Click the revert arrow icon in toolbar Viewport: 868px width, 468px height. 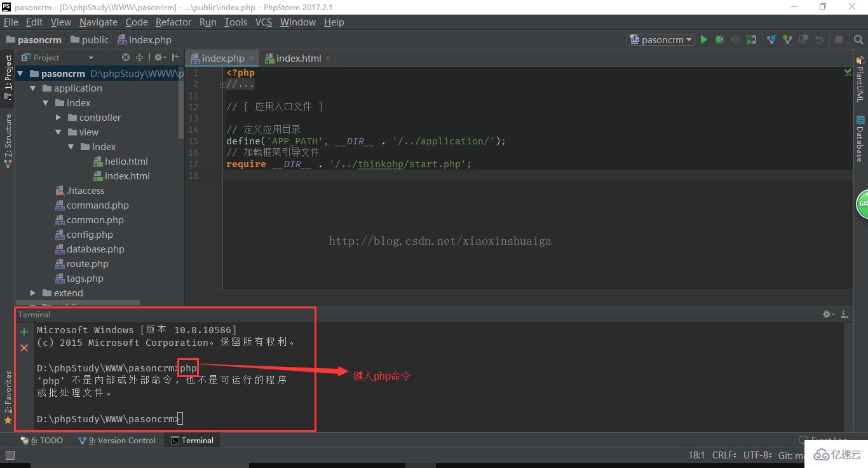tap(818, 39)
